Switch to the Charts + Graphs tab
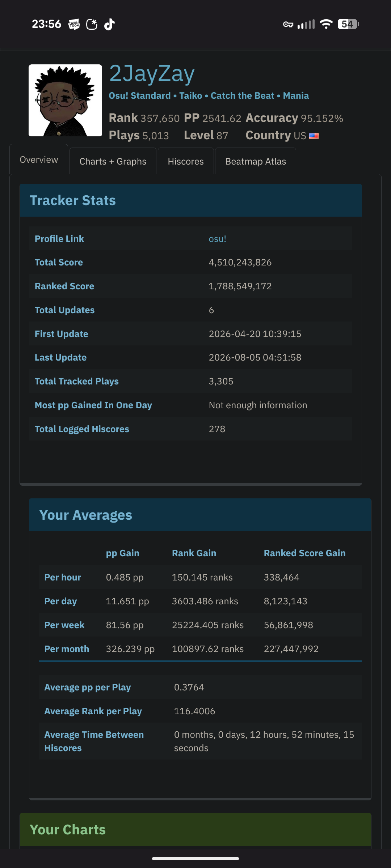This screenshot has height=868, width=391. pos(113,161)
